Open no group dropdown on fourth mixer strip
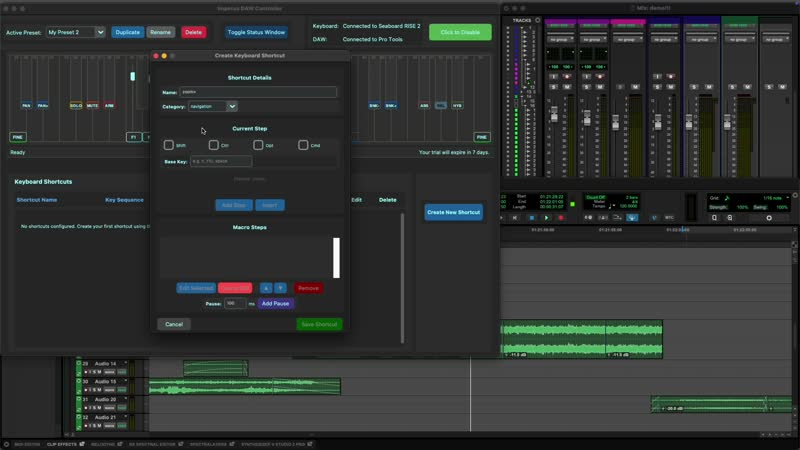 pos(664,39)
